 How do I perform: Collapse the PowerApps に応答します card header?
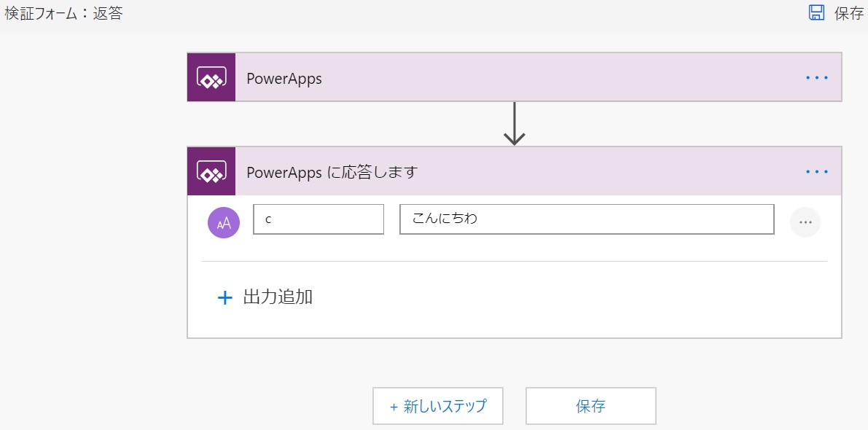tap(437, 171)
